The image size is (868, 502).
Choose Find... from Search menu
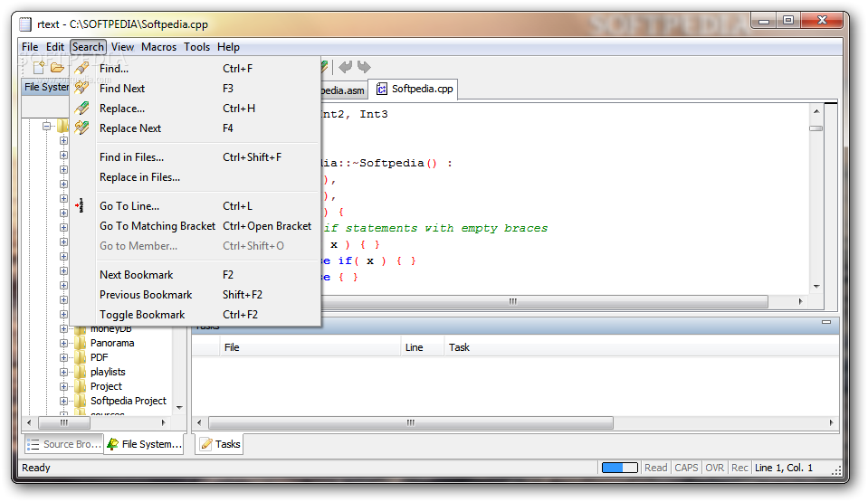click(196, 69)
